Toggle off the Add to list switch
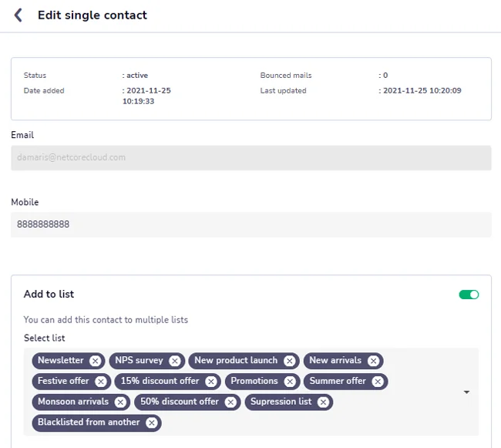The image size is (501, 448). pyautogui.click(x=469, y=295)
